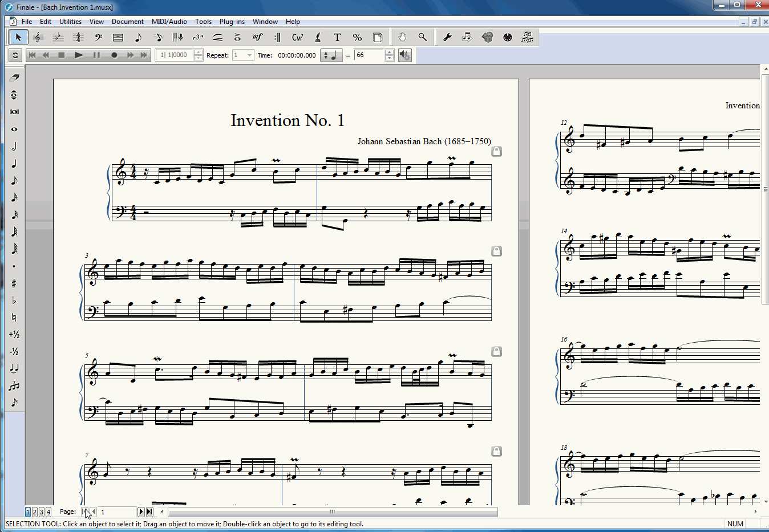This screenshot has height=532, width=769.
Task: Select the Hand Grabber tool
Action: click(402, 38)
